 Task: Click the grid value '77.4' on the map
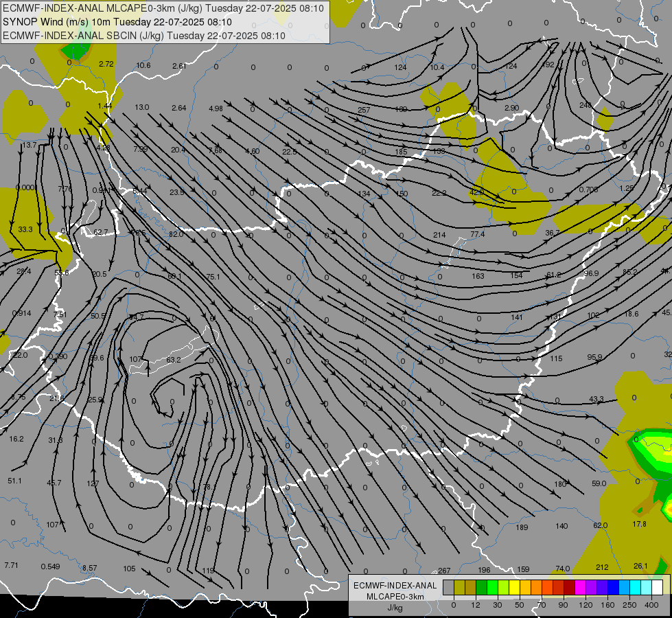coord(478,234)
